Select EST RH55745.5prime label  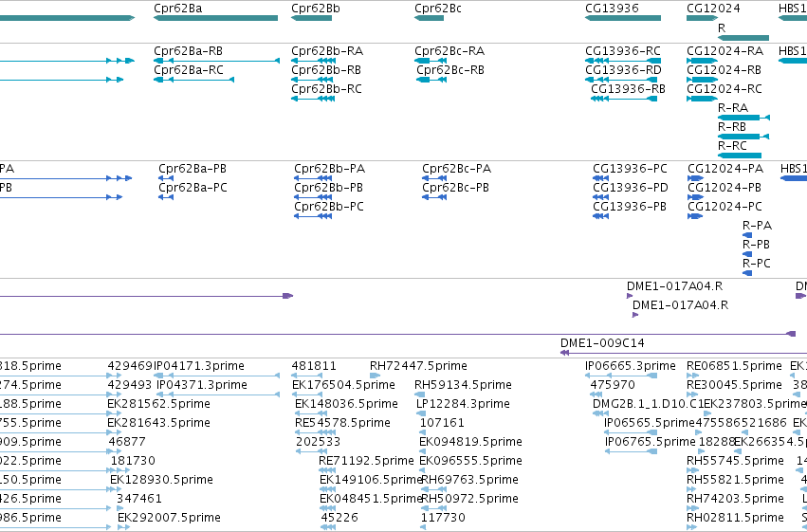click(x=736, y=461)
